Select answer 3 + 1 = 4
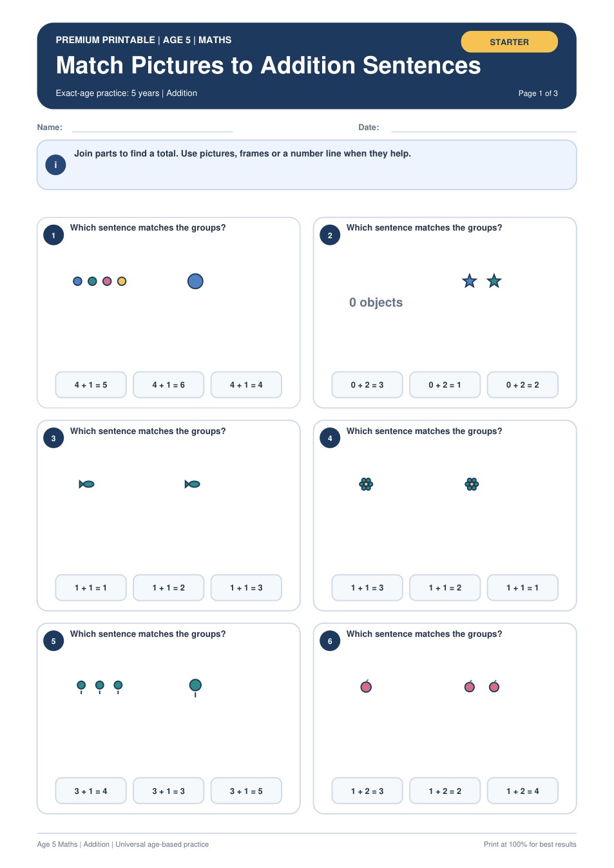The image size is (614, 868). click(x=91, y=791)
